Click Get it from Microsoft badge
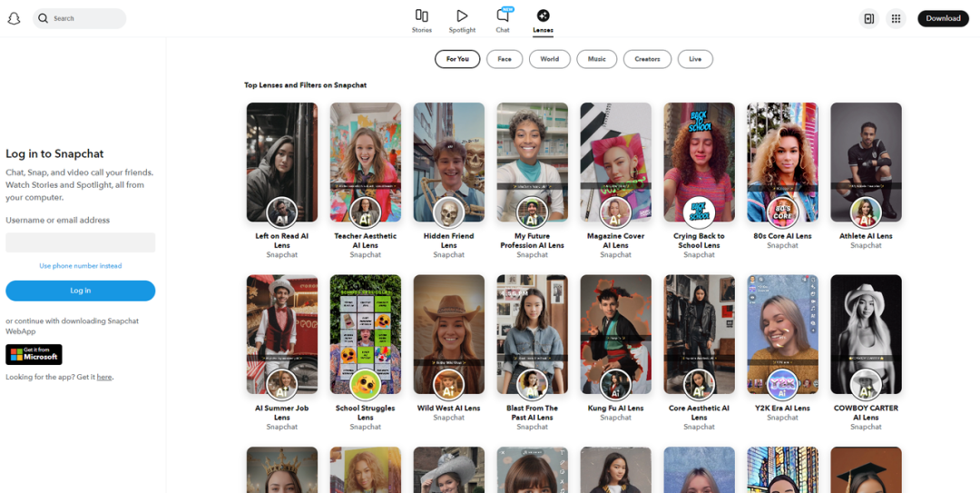This screenshot has height=493, width=980. [x=34, y=354]
